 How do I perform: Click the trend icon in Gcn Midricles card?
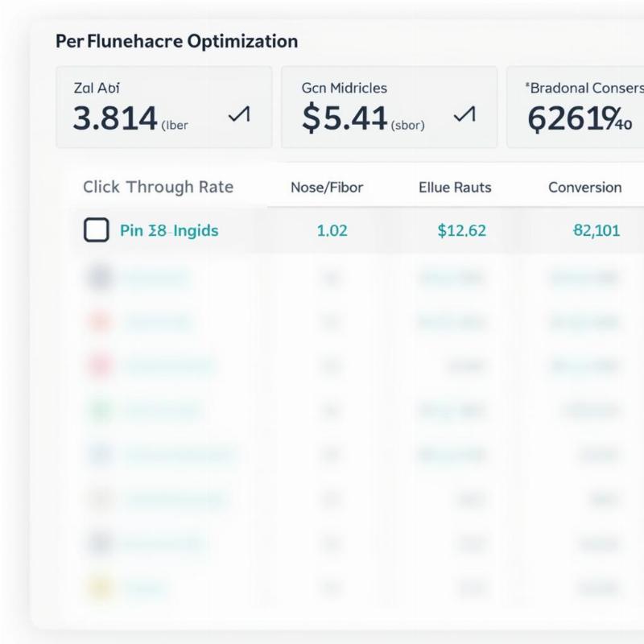(464, 116)
